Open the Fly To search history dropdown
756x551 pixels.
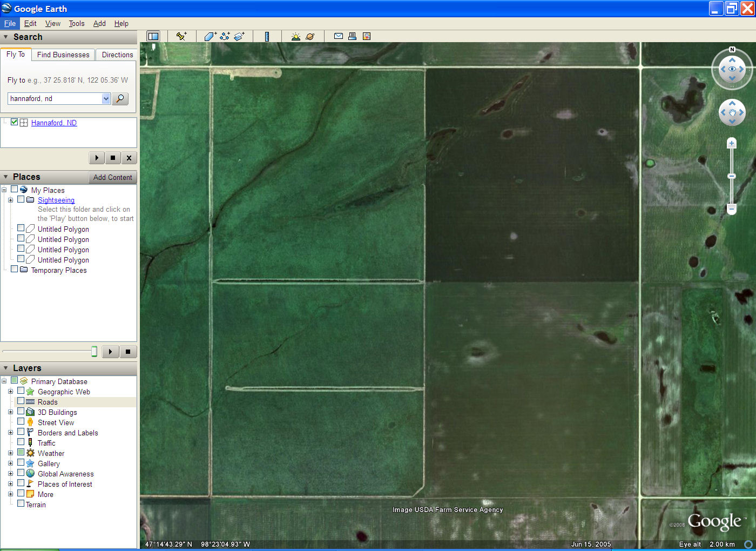coord(106,98)
